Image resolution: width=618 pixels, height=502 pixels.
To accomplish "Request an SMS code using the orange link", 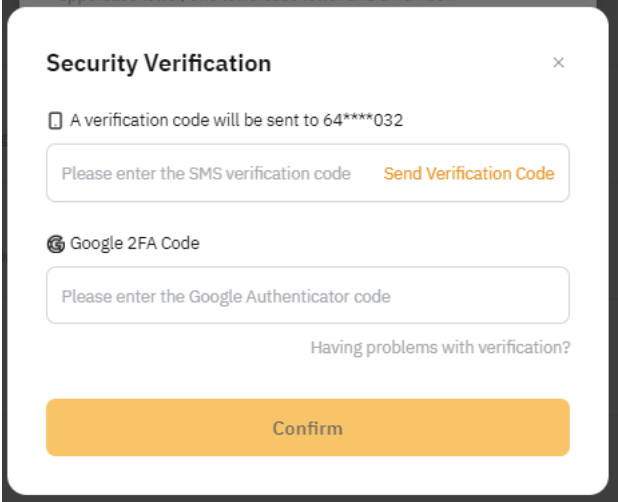I will 468,173.
